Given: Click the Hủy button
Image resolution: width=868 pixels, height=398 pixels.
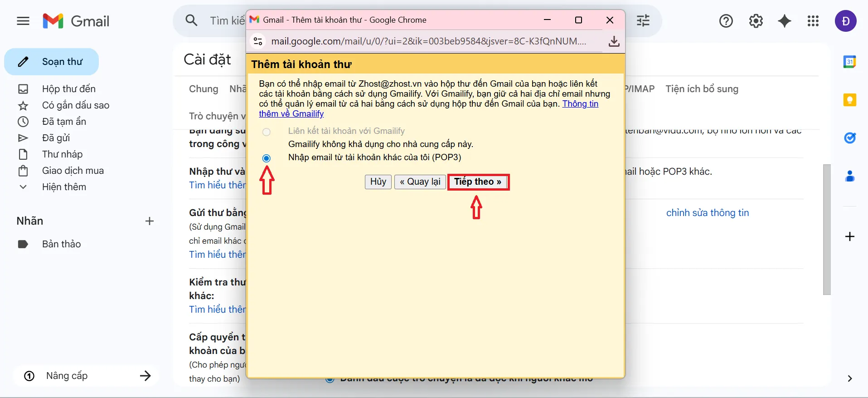Looking at the screenshot, I should click(378, 182).
